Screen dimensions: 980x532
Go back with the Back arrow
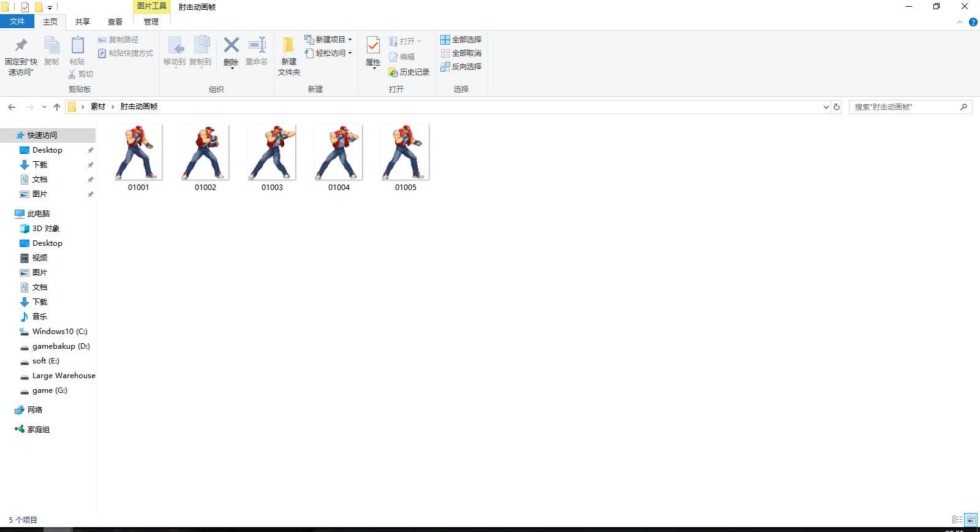12,107
